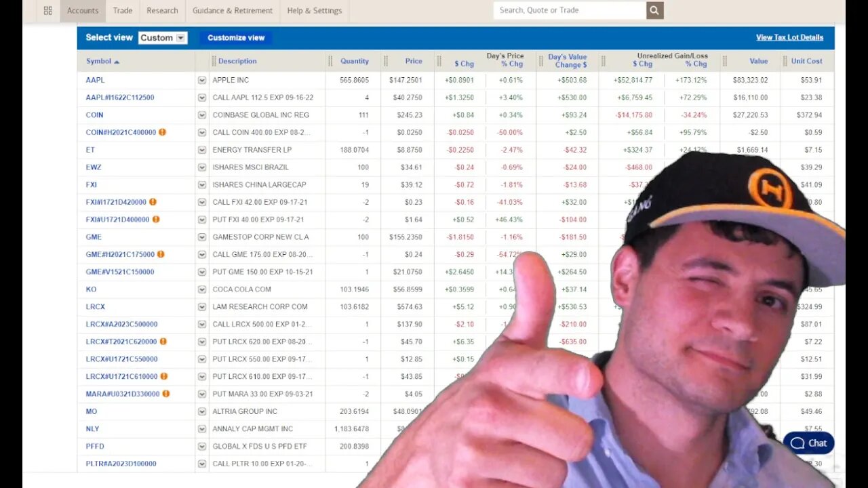This screenshot has width=868, height=488.
Task: Grab the column handle before Quantity header
Action: click(x=330, y=61)
